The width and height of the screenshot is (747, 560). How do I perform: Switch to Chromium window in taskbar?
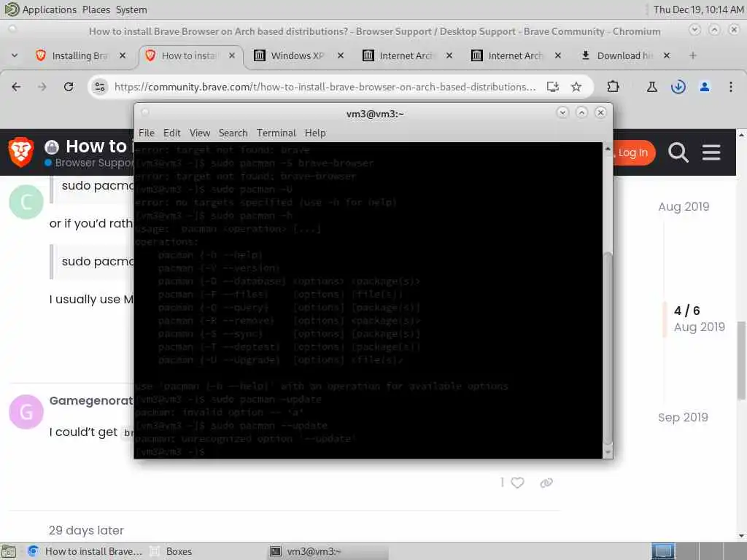85,551
